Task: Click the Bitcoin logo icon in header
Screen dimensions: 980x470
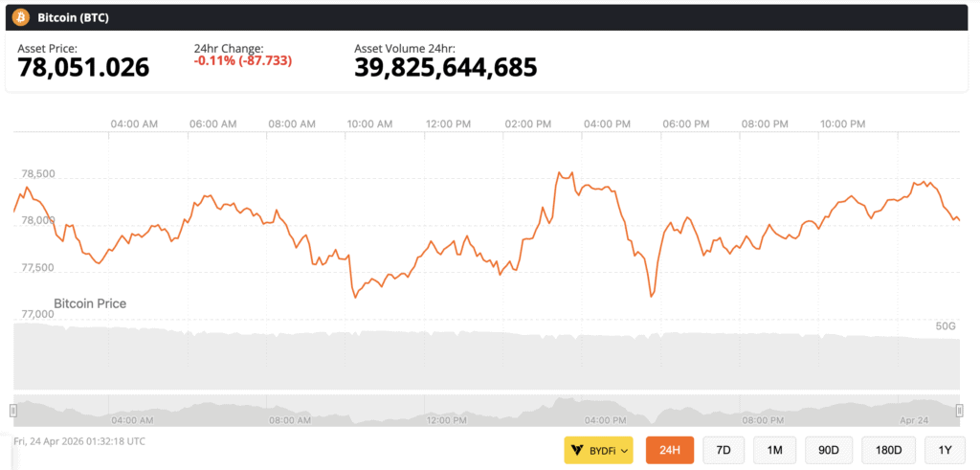Action: [21, 17]
